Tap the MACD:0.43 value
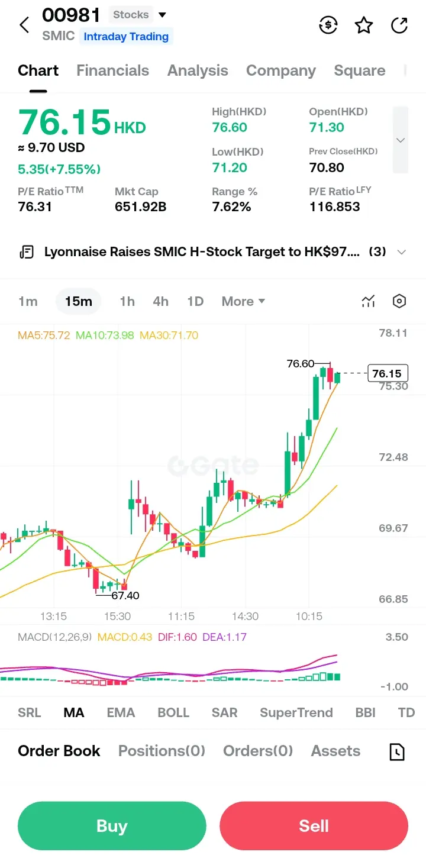426x868 pixels. (125, 637)
